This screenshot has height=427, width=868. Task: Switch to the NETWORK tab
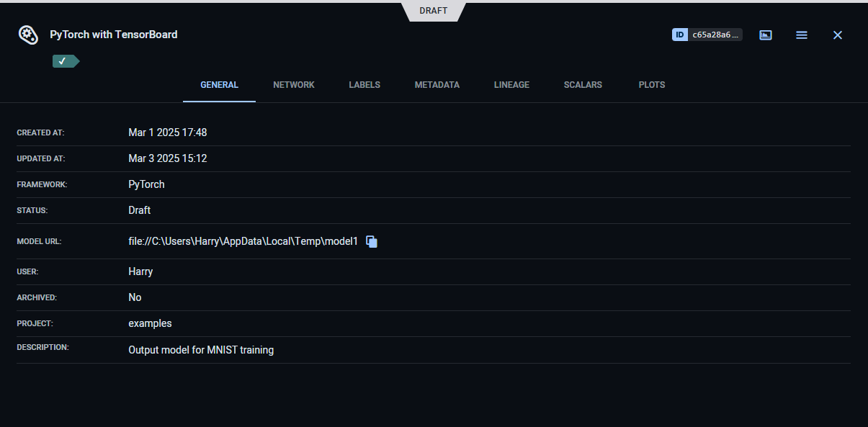pos(294,85)
